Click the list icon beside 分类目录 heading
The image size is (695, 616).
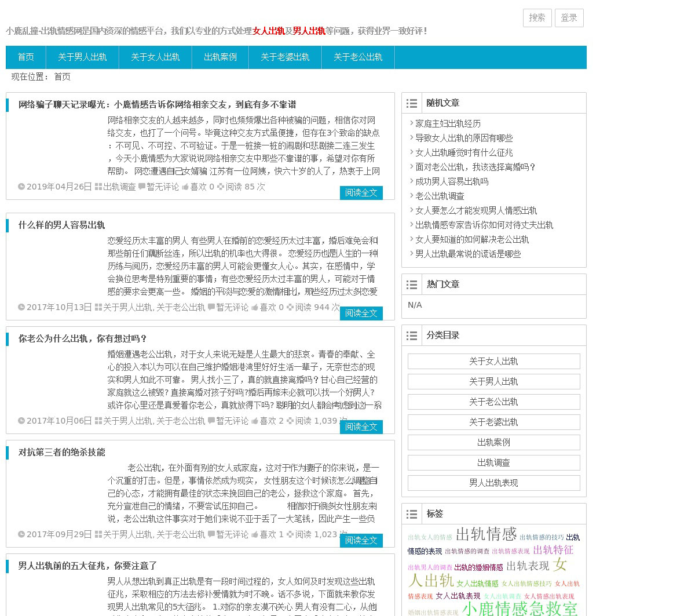[412, 336]
